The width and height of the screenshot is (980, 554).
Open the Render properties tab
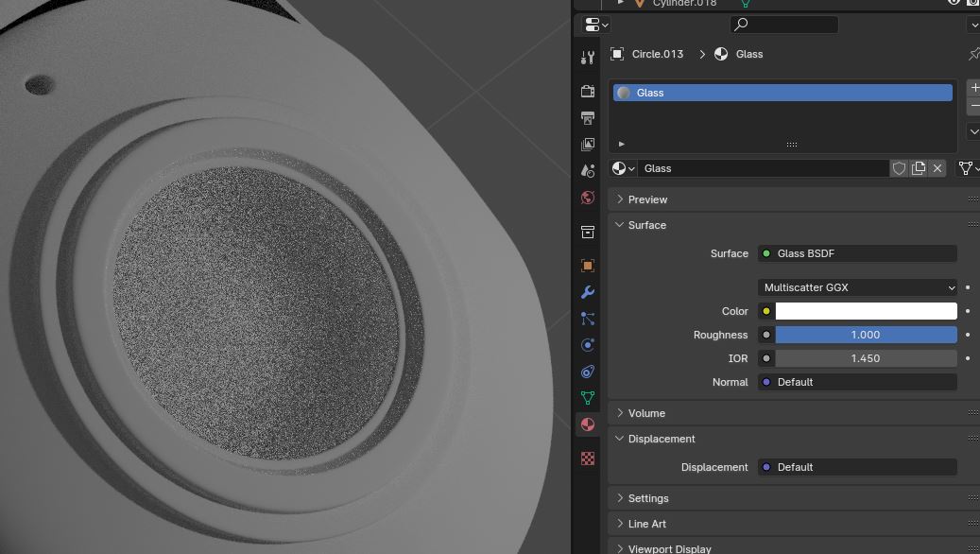pyautogui.click(x=588, y=92)
